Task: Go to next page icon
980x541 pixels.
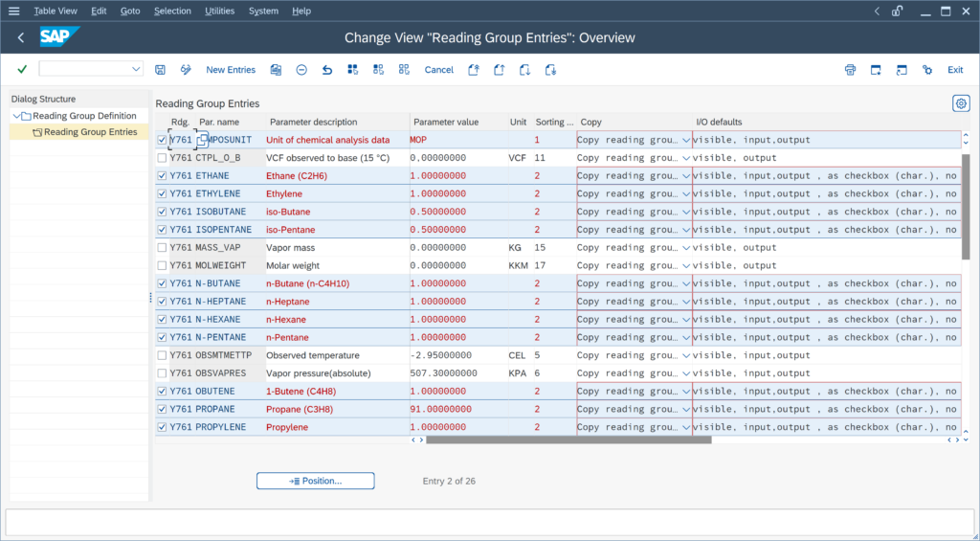Action: (524, 70)
